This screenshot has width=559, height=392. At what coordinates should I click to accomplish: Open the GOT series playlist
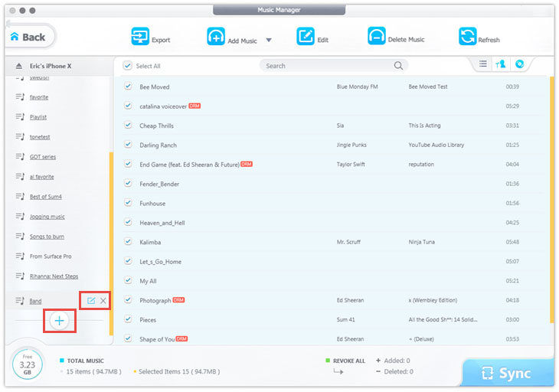[x=43, y=157]
